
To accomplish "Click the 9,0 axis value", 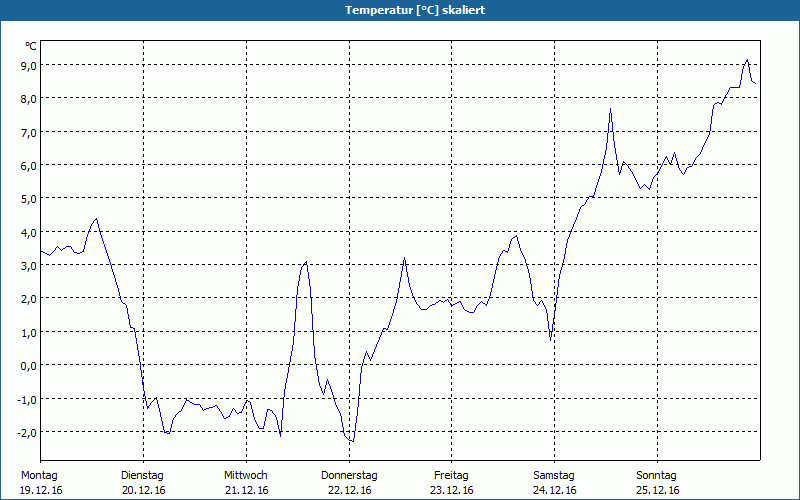I will coord(28,65).
